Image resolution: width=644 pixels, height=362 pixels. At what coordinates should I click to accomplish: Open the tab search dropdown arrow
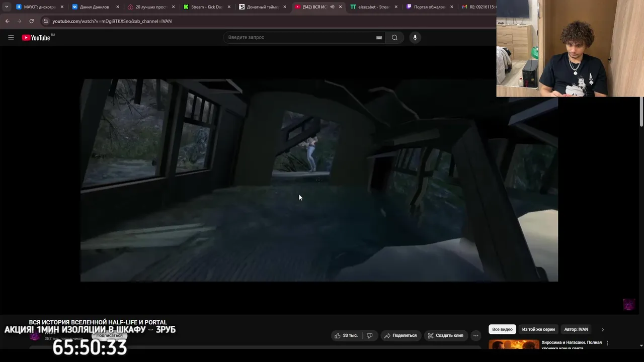(x=7, y=7)
